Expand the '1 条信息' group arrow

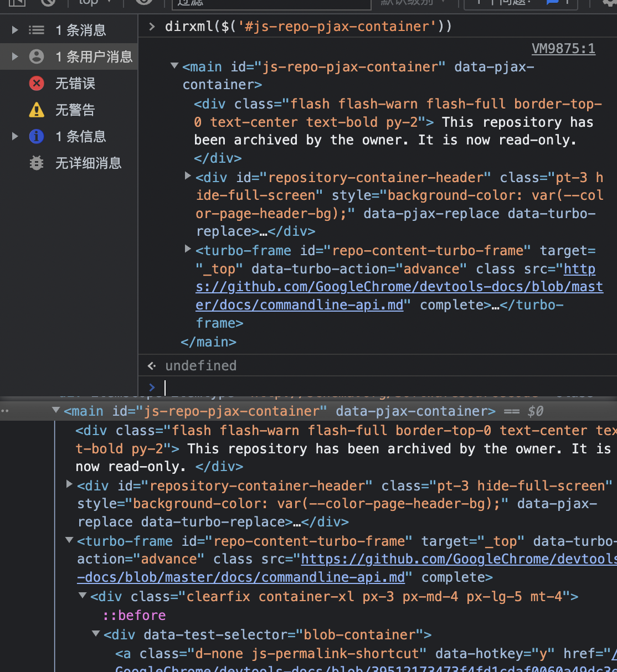(15, 136)
